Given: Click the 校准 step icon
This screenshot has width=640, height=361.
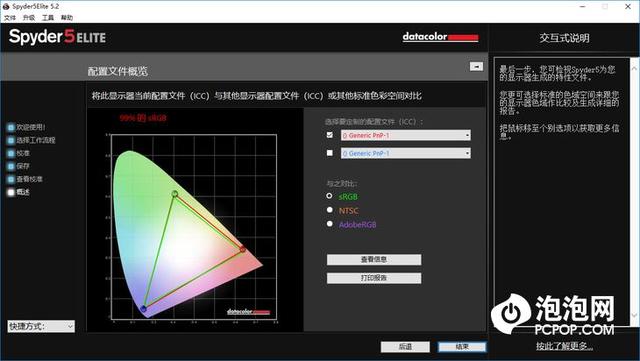Looking at the screenshot, I should [x=11, y=154].
